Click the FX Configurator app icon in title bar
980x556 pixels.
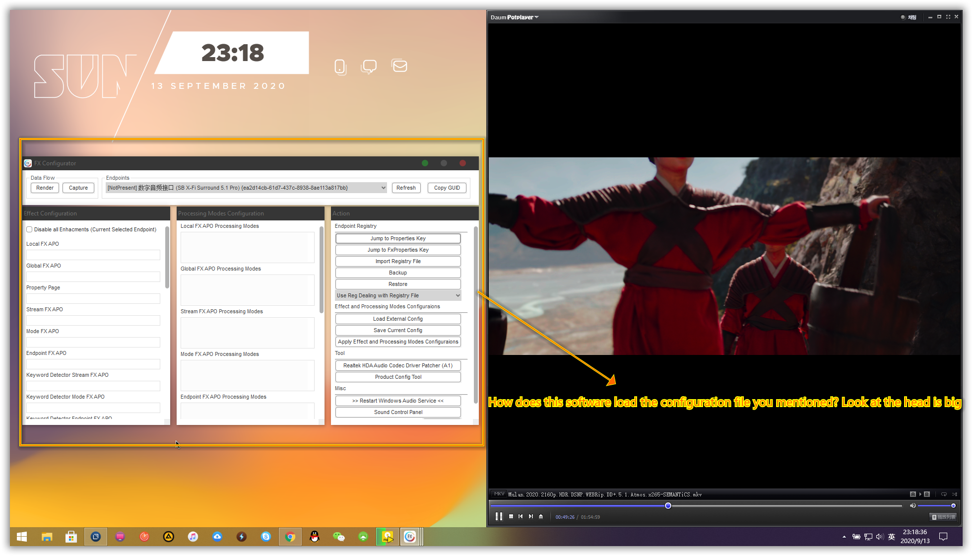coord(28,163)
